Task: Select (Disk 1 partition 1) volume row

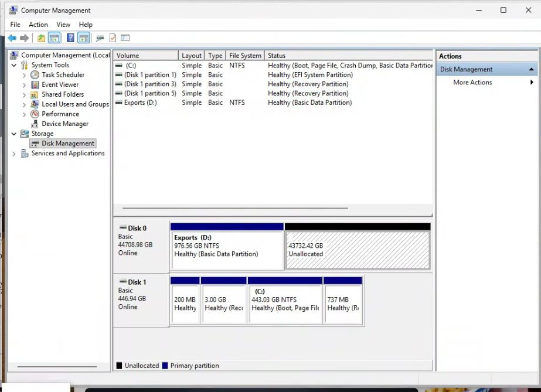Action: (273, 75)
